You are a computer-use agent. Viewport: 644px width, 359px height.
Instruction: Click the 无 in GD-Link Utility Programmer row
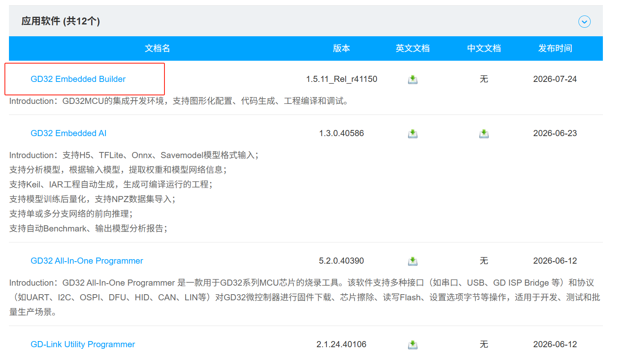coord(484,344)
